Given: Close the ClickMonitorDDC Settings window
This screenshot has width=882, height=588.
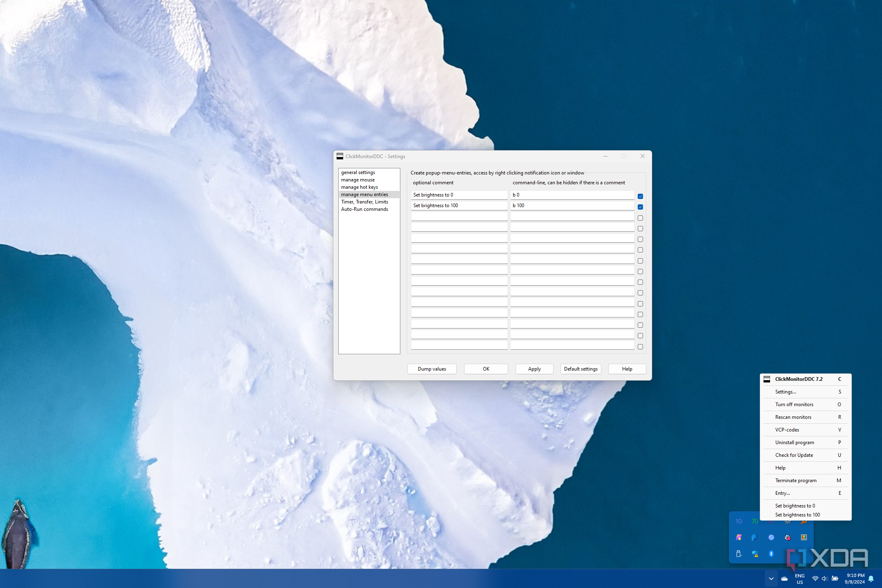Looking at the screenshot, I should pos(642,156).
